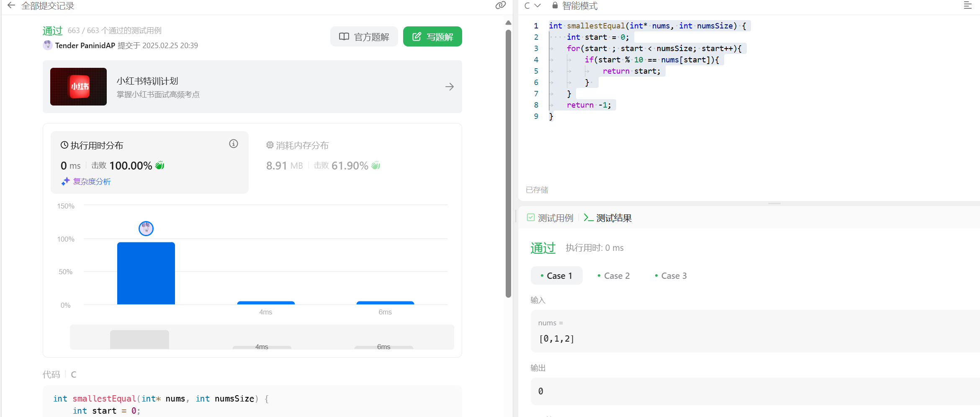Click the 官方题解 button

tap(364, 37)
